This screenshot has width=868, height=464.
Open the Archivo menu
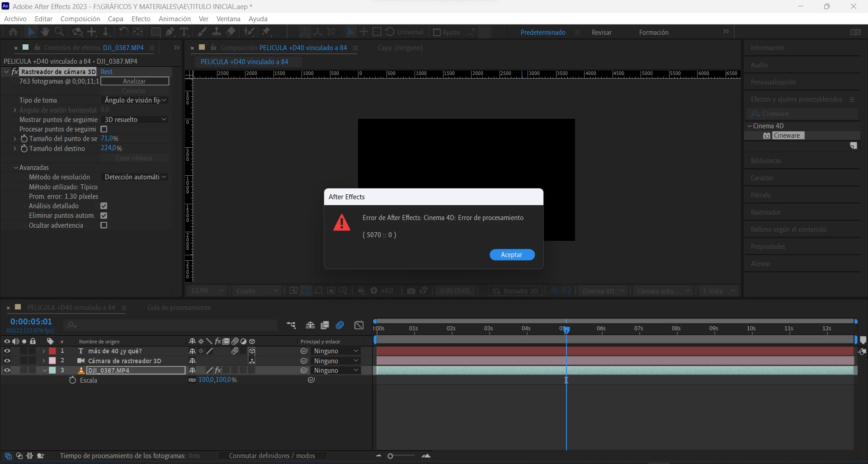[x=15, y=19]
